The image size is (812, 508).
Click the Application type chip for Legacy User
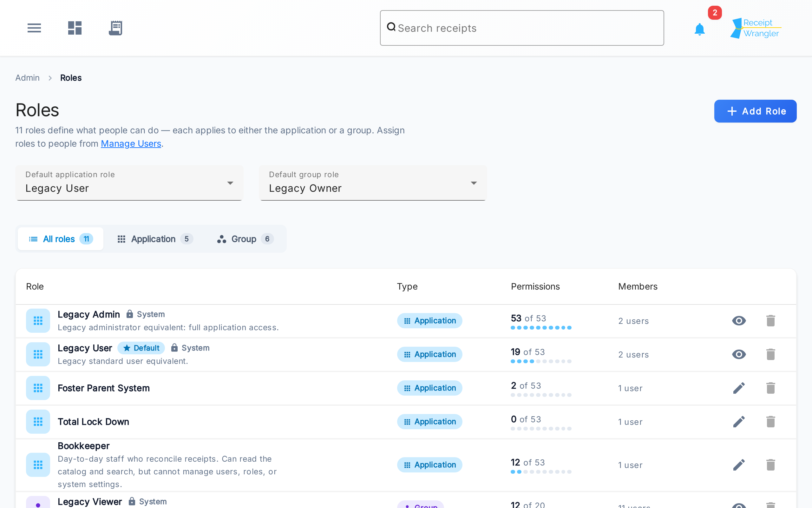429,354
